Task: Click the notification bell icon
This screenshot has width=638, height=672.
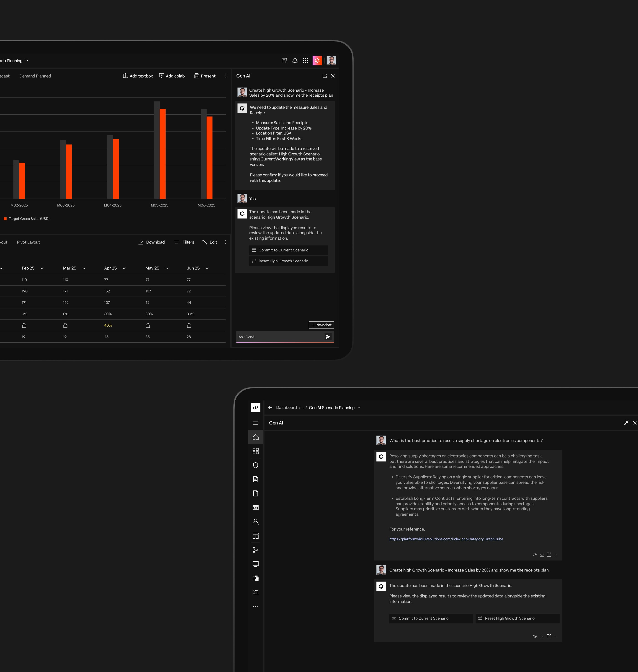Action: click(x=295, y=61)
